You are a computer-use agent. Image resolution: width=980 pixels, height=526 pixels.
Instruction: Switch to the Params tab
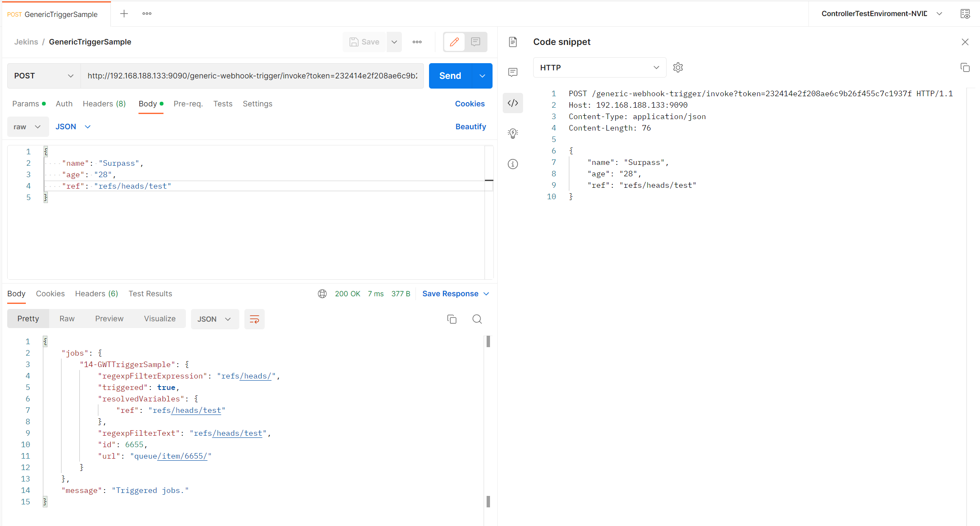(28, 104)
